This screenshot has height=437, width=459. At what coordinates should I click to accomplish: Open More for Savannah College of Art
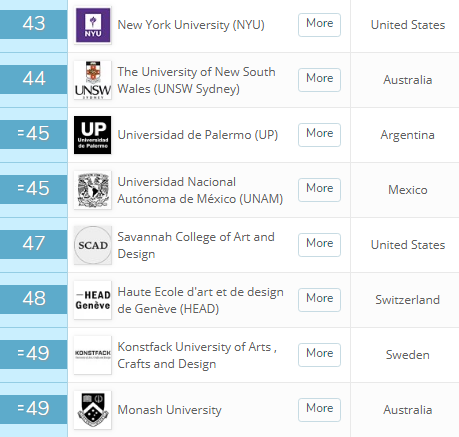point(319,245)
